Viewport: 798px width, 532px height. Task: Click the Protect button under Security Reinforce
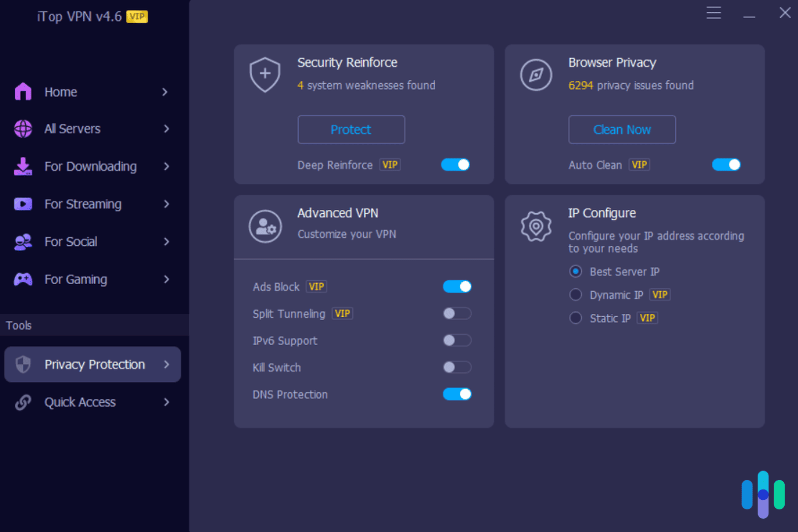[x=350, y=130]
